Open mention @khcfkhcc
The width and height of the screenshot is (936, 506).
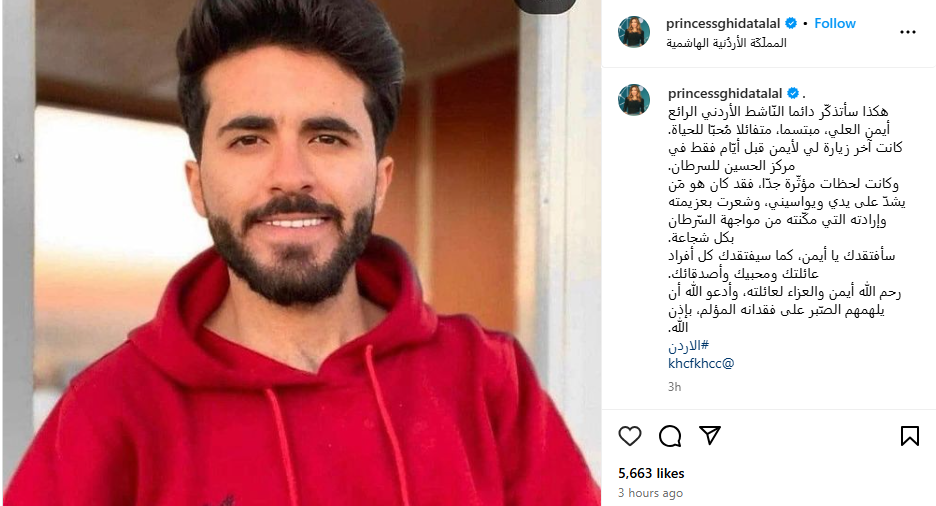click(701, 363)
